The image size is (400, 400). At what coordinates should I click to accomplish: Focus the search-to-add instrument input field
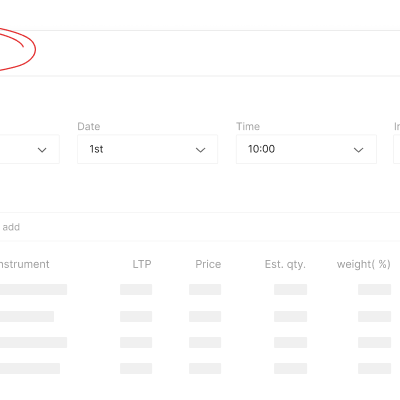click(x=200, y=227)
